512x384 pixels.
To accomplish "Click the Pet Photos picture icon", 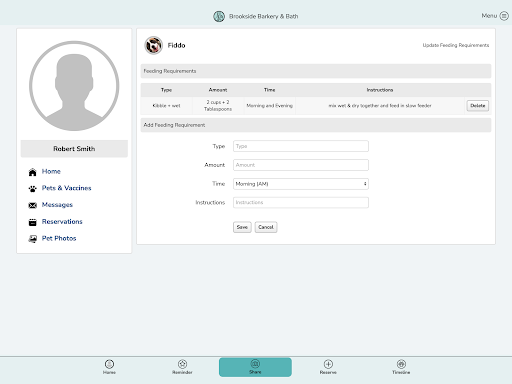I will click(x=32, y=239).
